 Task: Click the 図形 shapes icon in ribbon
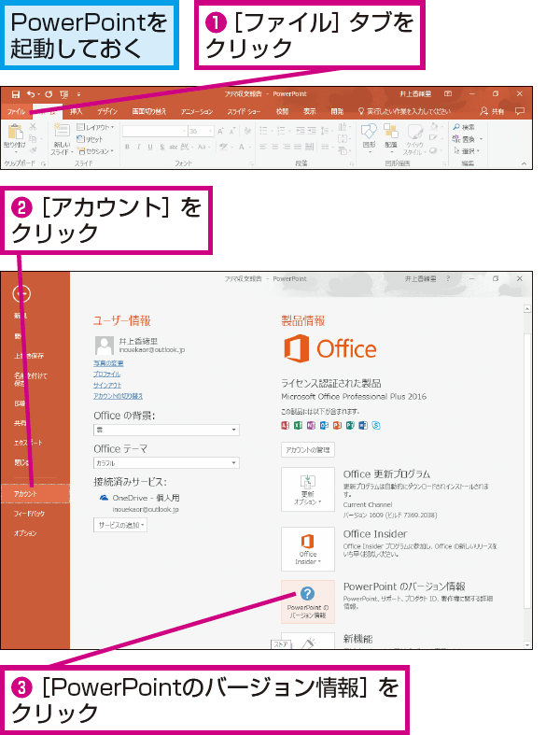pos(370,136)
